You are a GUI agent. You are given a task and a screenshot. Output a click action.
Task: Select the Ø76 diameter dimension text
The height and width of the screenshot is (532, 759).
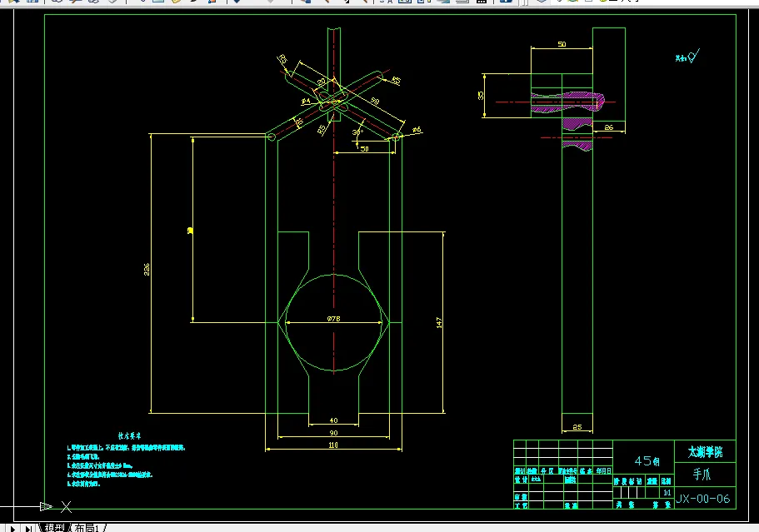coord(333,319)
